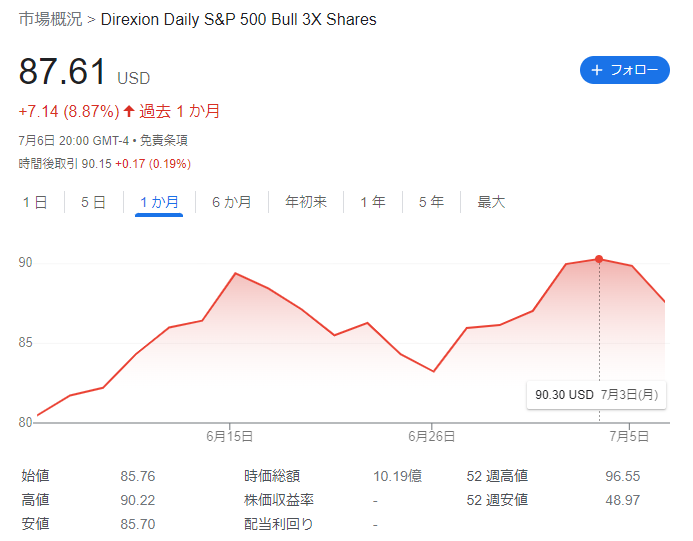Click the 6月15日 axis date label

click(229, 437)
